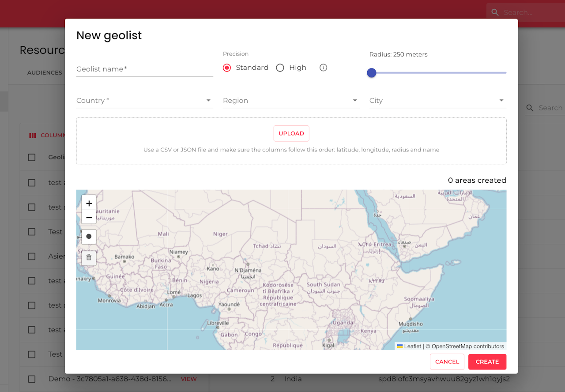Click the radius slider handle
Screen dimensions: 565x392
tap(372, 73)
